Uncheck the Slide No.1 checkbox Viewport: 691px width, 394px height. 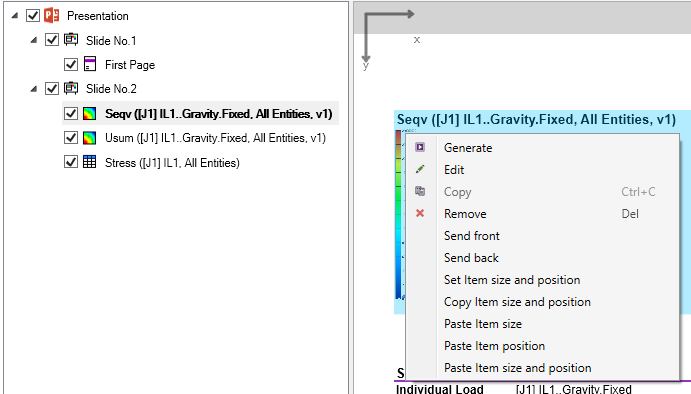coord(52,40)
